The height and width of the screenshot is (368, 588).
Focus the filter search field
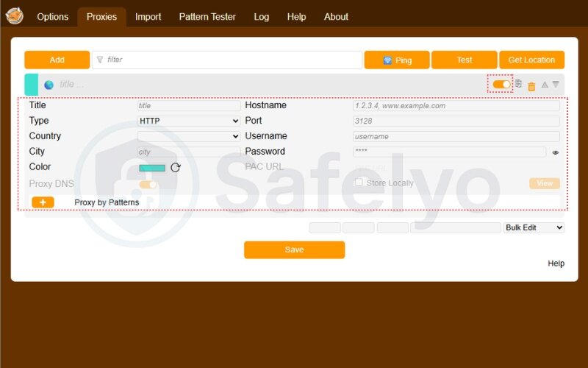point(227,60)
